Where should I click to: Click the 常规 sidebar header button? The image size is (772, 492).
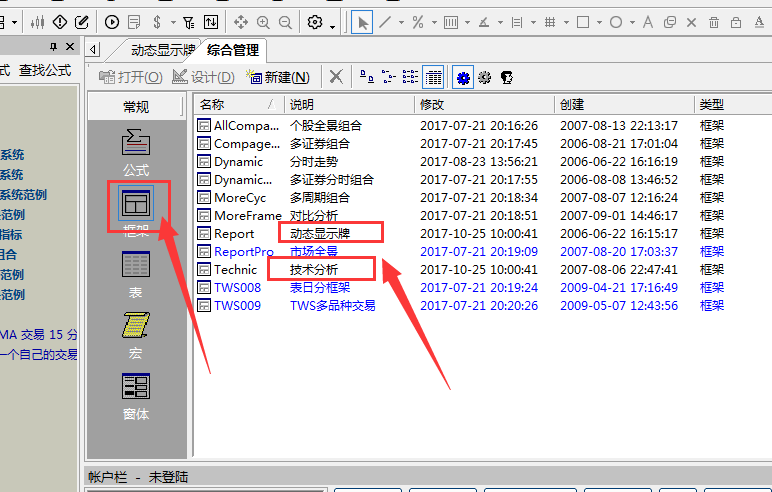point(136,106)
